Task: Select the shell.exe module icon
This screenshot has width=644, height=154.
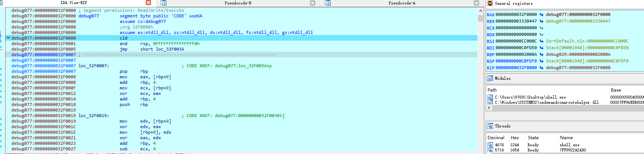Action: (x=490, y=97)
